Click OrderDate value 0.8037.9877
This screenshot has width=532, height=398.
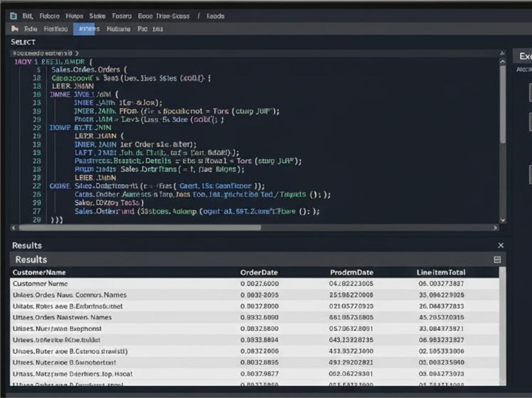260,374
